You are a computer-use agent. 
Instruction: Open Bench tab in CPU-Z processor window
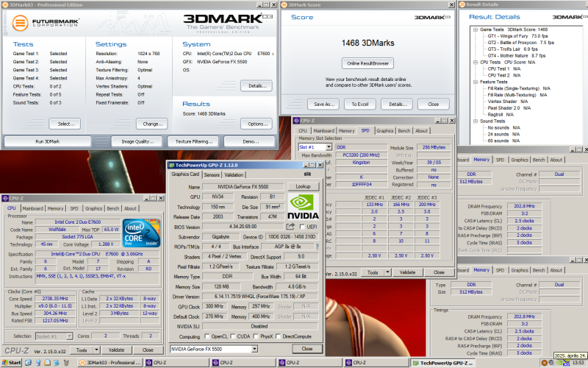click(x=113, y=208)
